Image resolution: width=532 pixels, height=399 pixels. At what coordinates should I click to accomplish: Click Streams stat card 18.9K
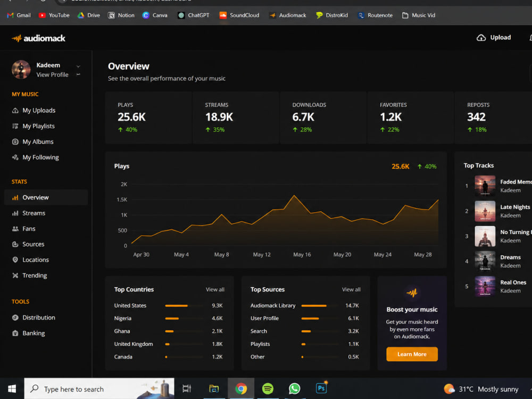click(236, 118)
